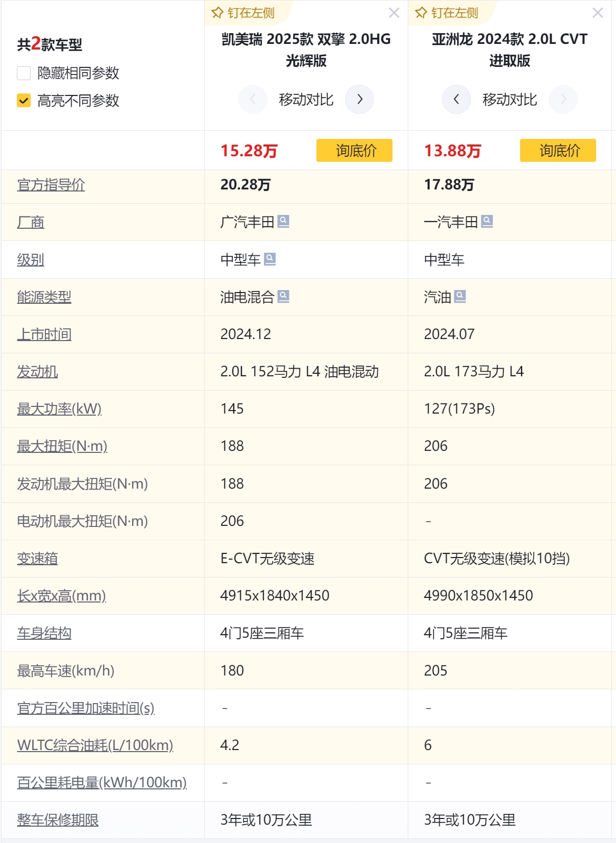Image resolution: width=616 pixels, height=843 pixels.
Task: Click the 发动机最大扭矩(N·m) row label
Action: [x=82, y=484]
